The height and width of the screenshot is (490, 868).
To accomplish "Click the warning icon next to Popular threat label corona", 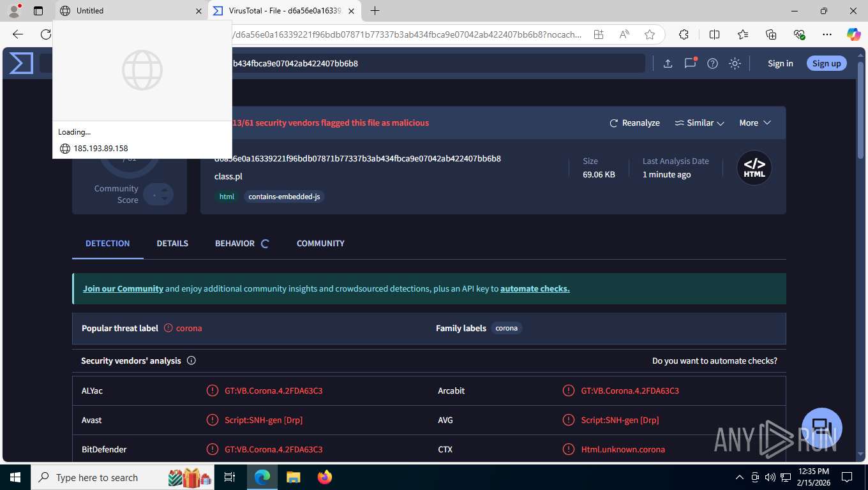I will (x=168, y=328).
